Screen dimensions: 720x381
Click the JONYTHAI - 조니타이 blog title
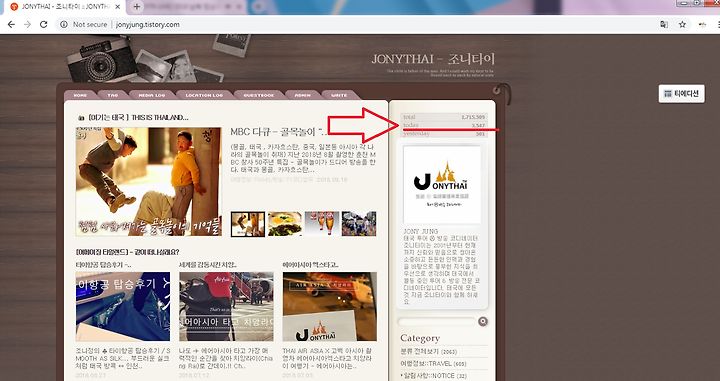pos(433,59)
